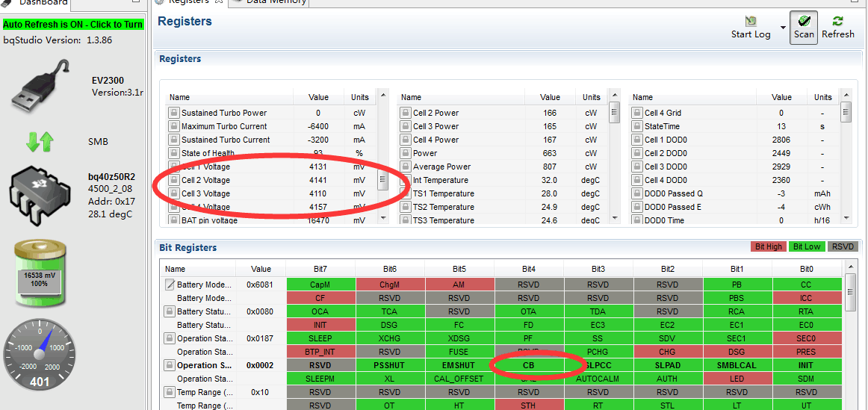Toggle the LED bit cell
The height and width of the screenshot is (410, 868).
737,379
